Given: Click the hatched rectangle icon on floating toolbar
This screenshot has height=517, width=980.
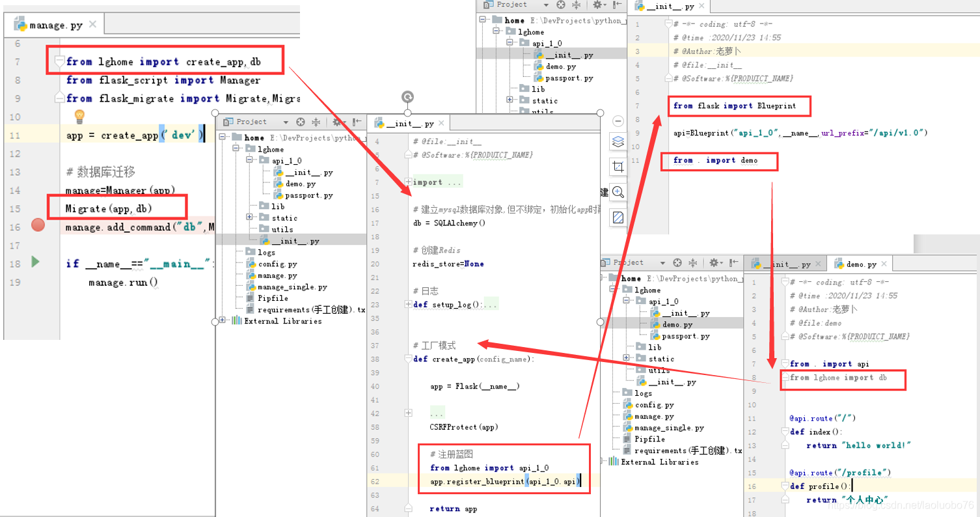Looking at the screenshot, I should pos(618,217).
